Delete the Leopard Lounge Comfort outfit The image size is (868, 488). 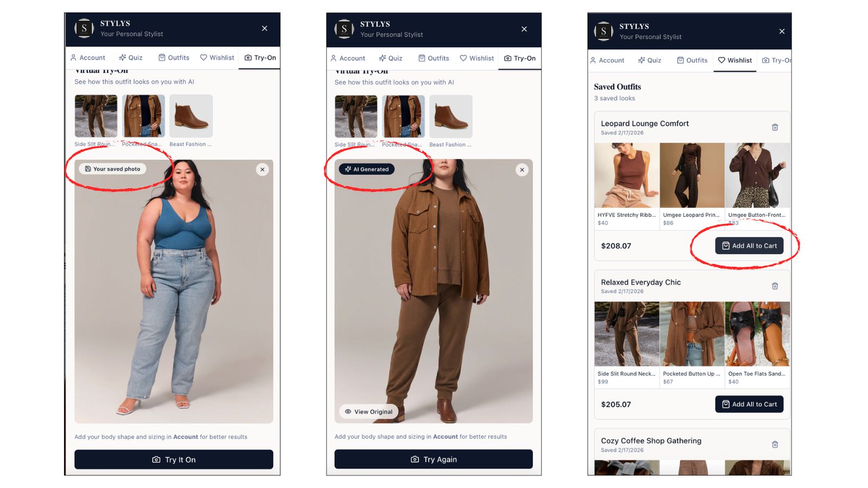(775, 127)
